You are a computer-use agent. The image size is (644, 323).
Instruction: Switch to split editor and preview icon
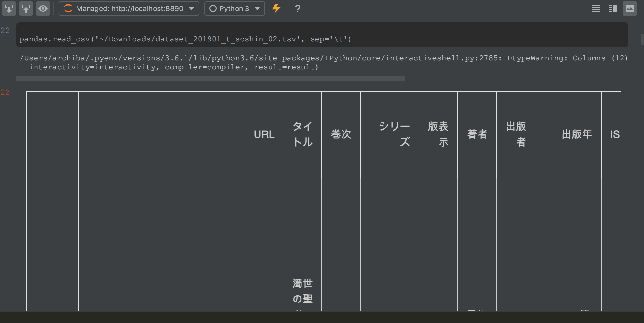[x=613, y=8]
